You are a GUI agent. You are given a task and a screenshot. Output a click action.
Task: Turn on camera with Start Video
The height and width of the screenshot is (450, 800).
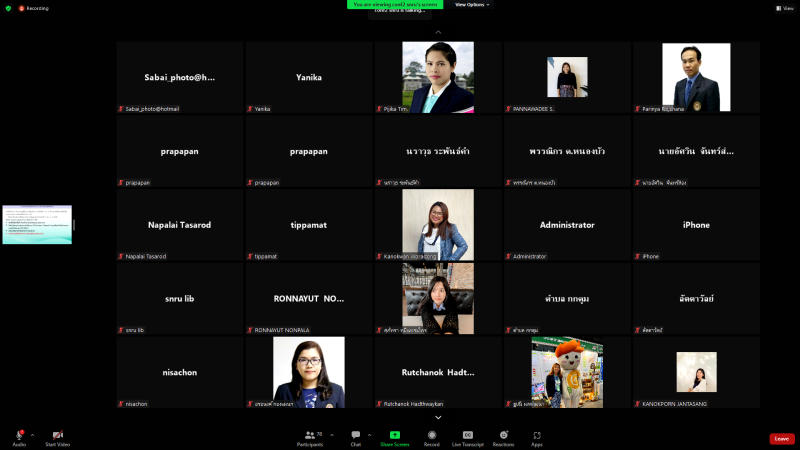click(57, 436)
